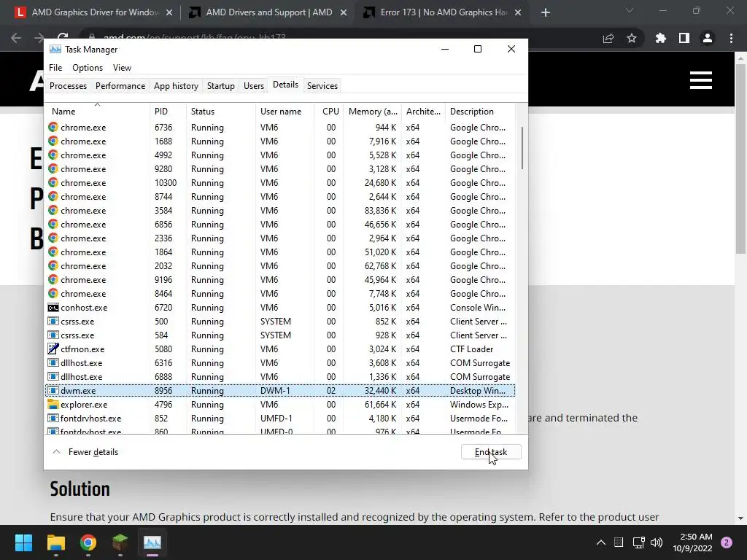
Task: Close the Error 173 browser tab
Action: (518, 12)
